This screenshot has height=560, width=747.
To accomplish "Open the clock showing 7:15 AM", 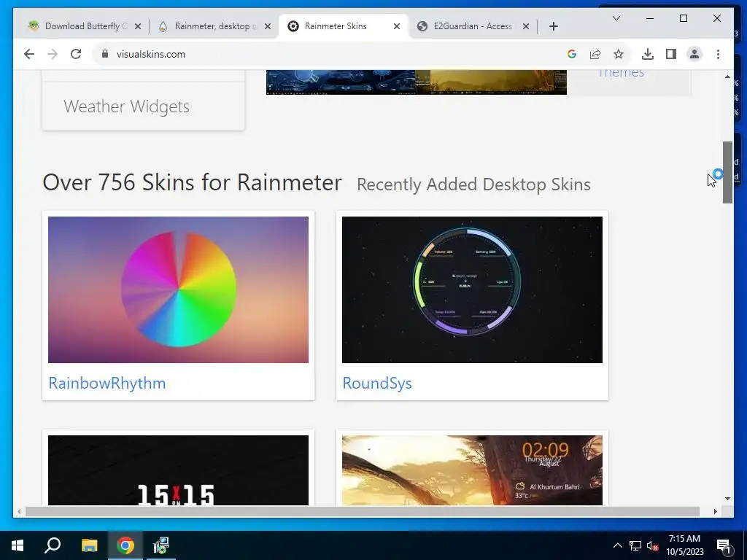I will (x=684, y=545).
